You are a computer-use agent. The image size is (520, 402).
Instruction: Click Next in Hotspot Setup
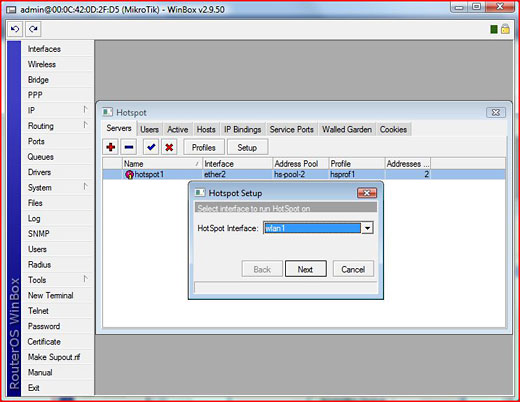click(305, 269)
